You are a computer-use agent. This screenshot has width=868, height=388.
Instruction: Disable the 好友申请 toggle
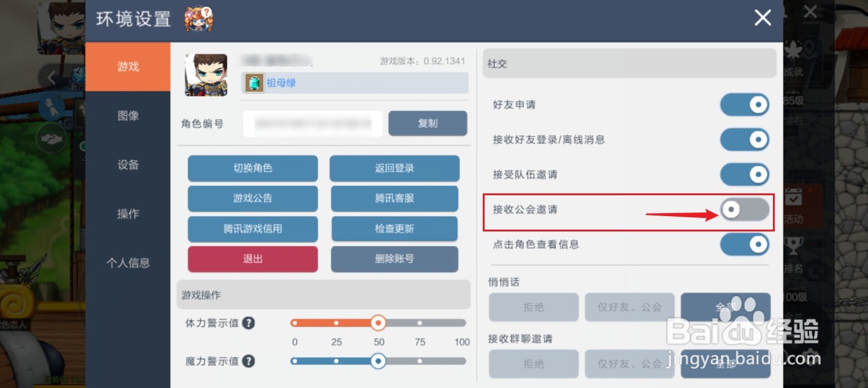point(744,104)
